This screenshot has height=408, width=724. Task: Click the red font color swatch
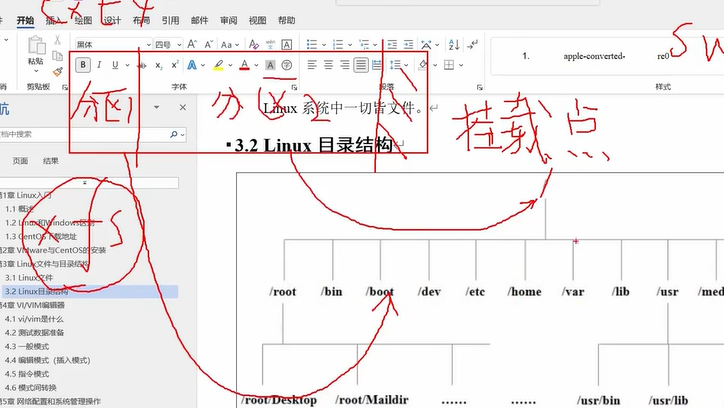pos(243,65)
